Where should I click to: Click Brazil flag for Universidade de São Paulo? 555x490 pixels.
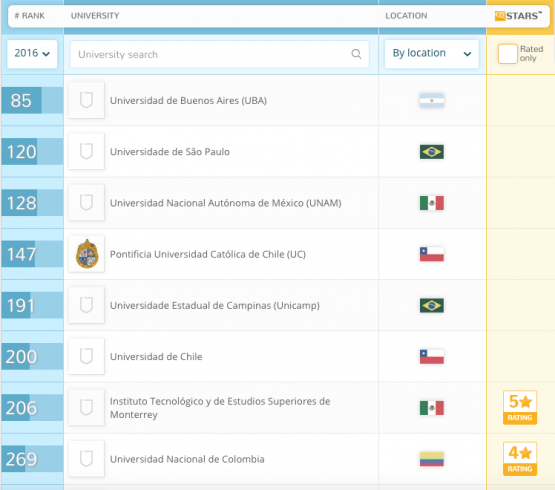(x=431, y=152)
